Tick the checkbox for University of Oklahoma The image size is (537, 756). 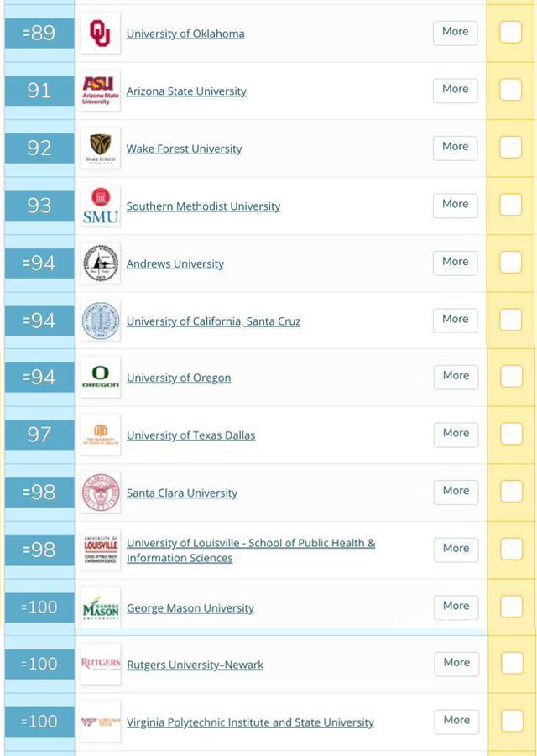(x=510, y=32)
